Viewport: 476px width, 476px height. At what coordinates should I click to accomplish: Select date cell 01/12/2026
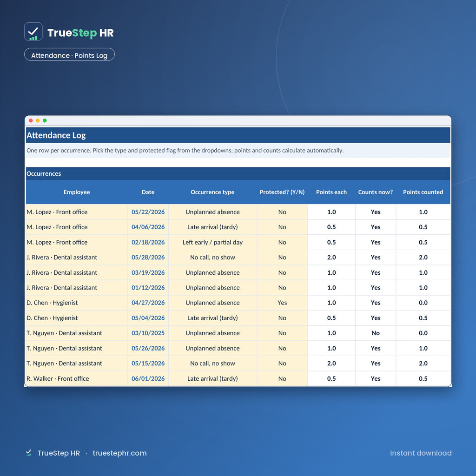coord(148,287)
